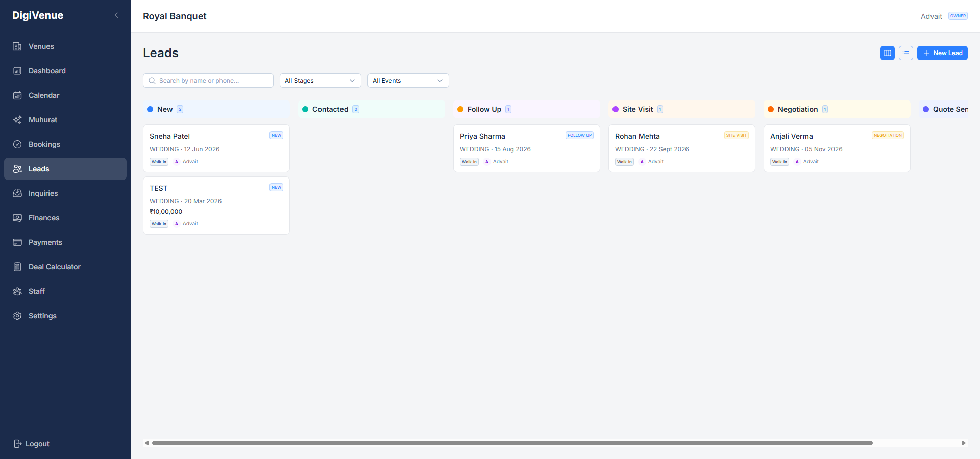
Task: Click the right arrow of horizontal scrollbar
Action: 964,443
